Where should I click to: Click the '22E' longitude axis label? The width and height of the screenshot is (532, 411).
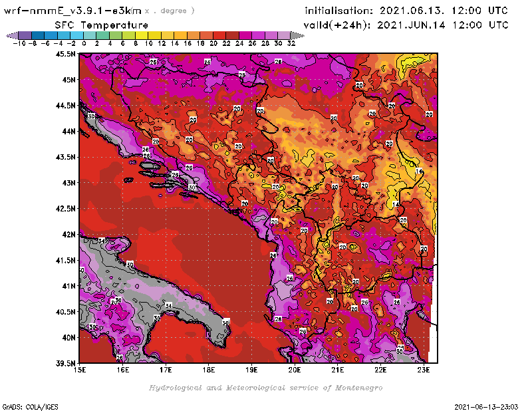[380, 370]
